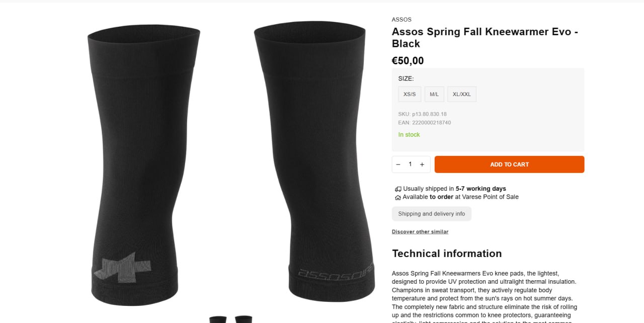Viewport: 644px width, 323px height.
Task: Follow the Discover other similar link
Action: pyautogui.click(x=420, y=232)
